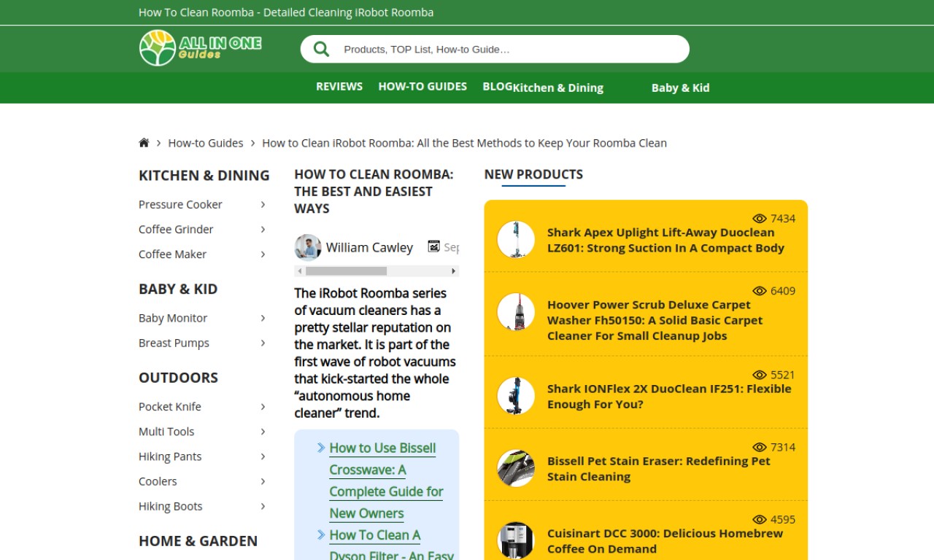The width and height of the screenshot is (934, 560).
Task: Open the REVIEWS menu
Action: (x=339, y=86)
